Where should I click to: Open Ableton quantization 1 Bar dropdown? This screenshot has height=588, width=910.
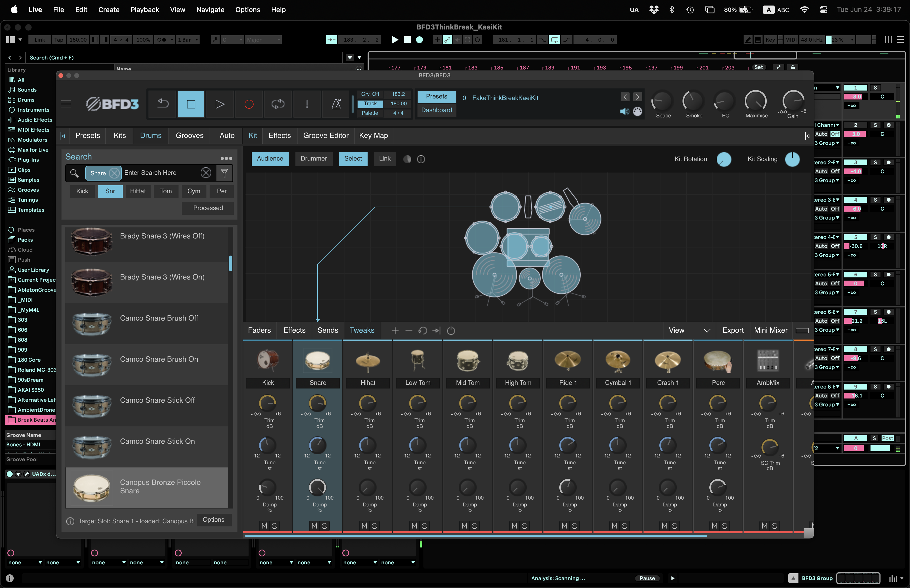[188, 40]
